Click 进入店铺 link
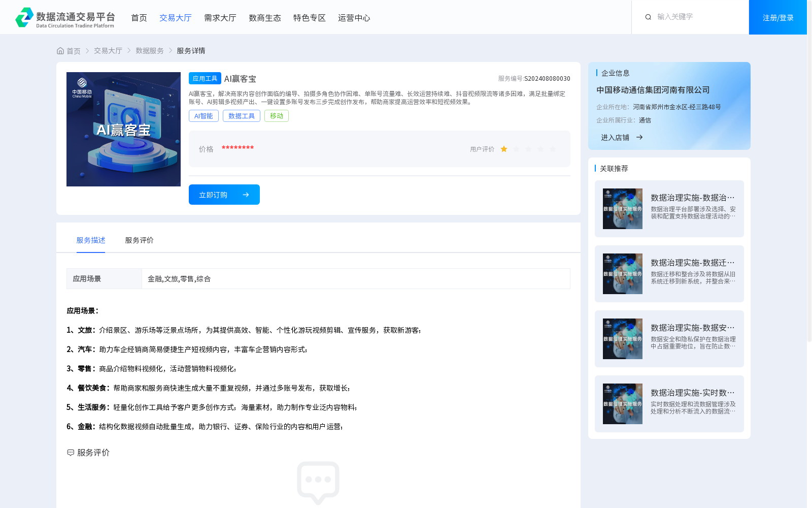This screenshot has width=812, height=508. pos(615,137)
